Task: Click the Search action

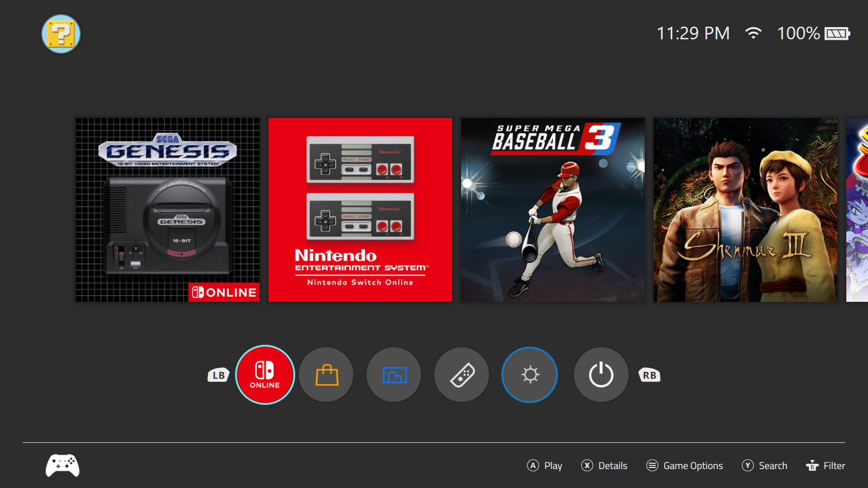Action: [764, 465]
